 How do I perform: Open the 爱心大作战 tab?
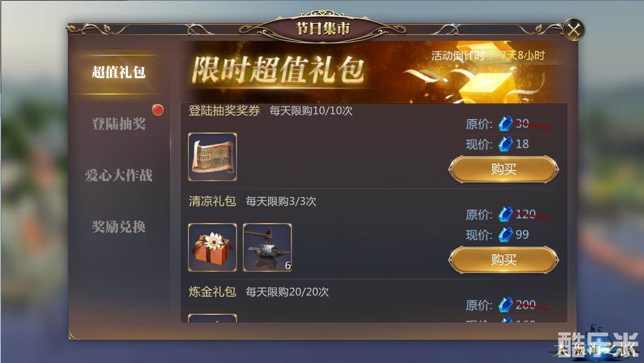point(119,175)
